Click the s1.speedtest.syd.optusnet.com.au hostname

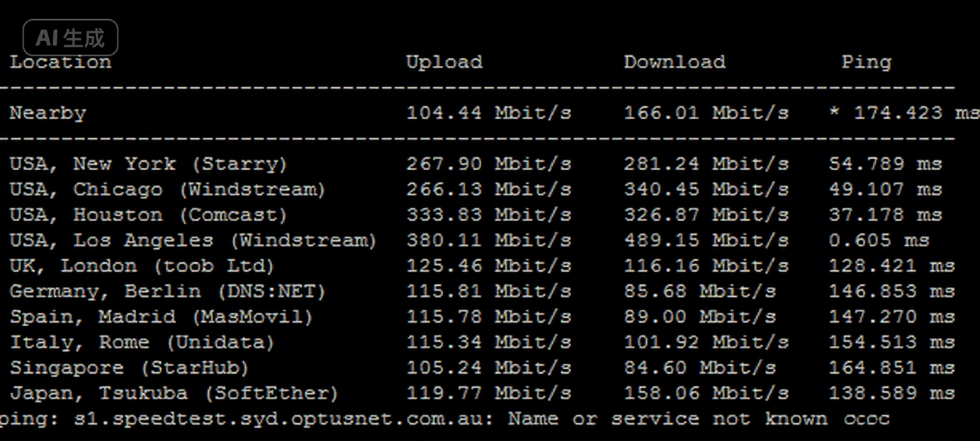pyautogui.click(x=282, y=419)
